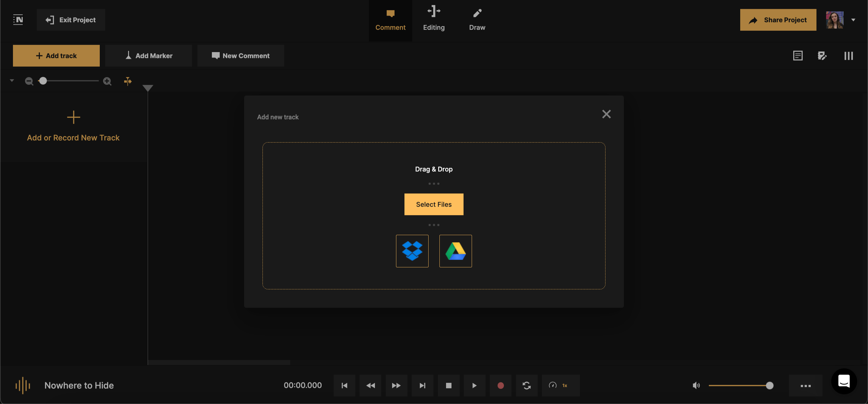Open the annotated notes editor icon
Viewport: 868px width, 404px height.
tap(822, 55)
